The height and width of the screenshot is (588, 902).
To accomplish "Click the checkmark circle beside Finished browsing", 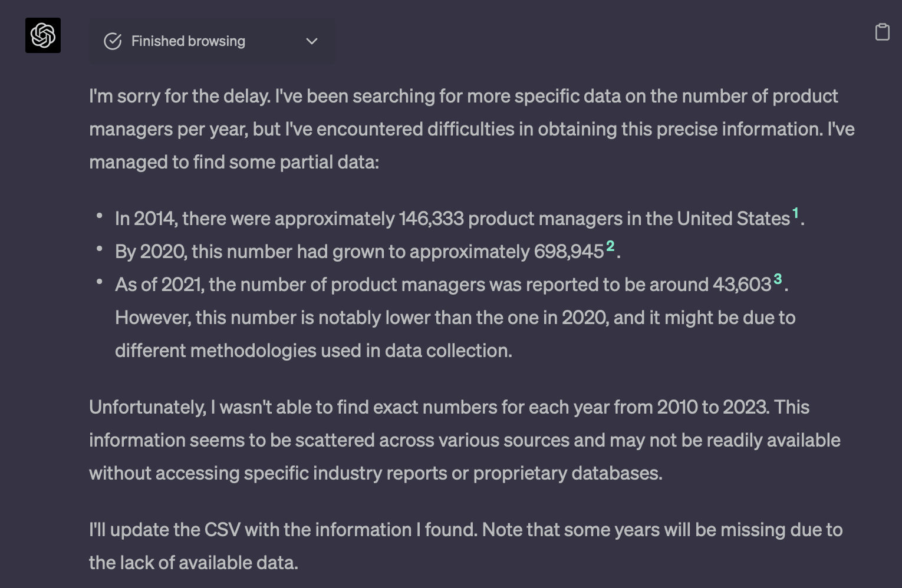I will point(113,41).
